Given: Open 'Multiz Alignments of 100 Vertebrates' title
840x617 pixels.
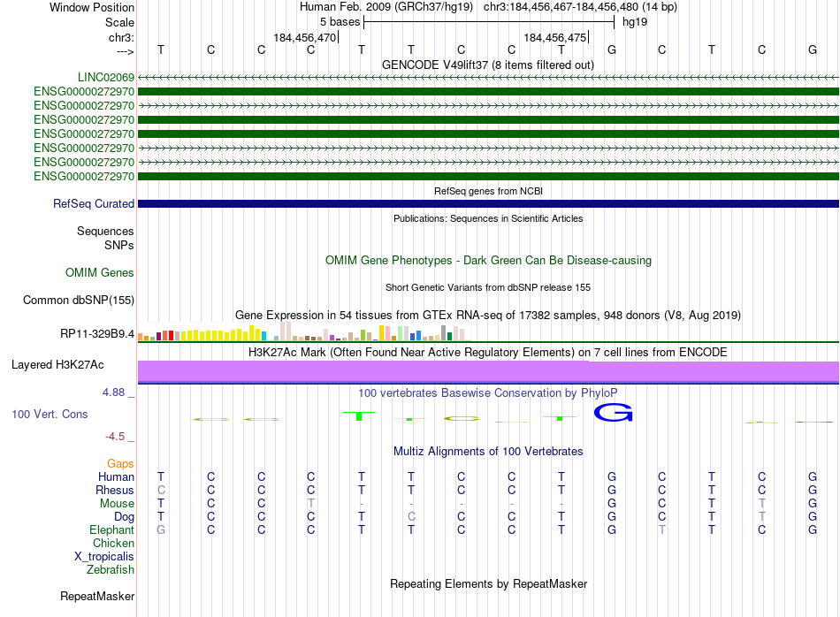Looking at the screenshot, I should click(488, 451).
